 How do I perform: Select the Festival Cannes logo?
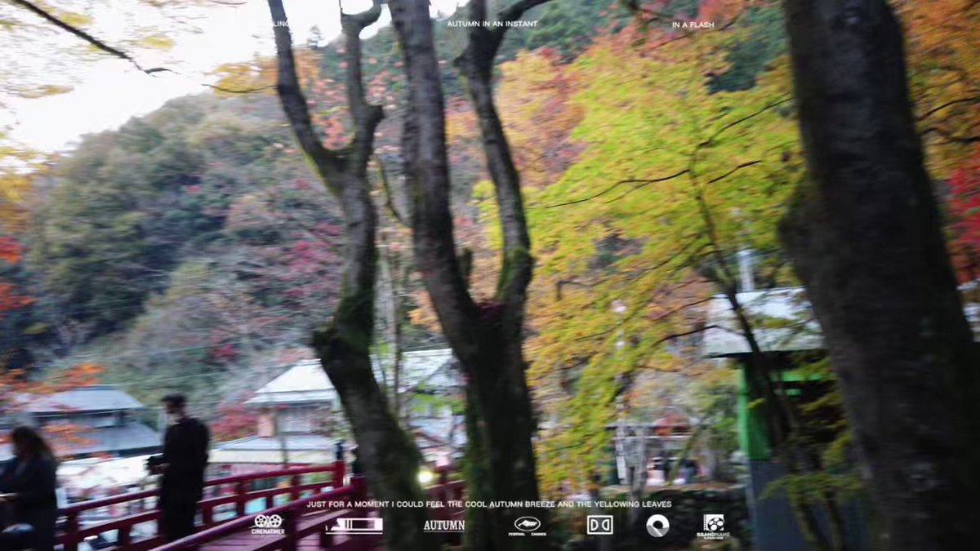528,525
